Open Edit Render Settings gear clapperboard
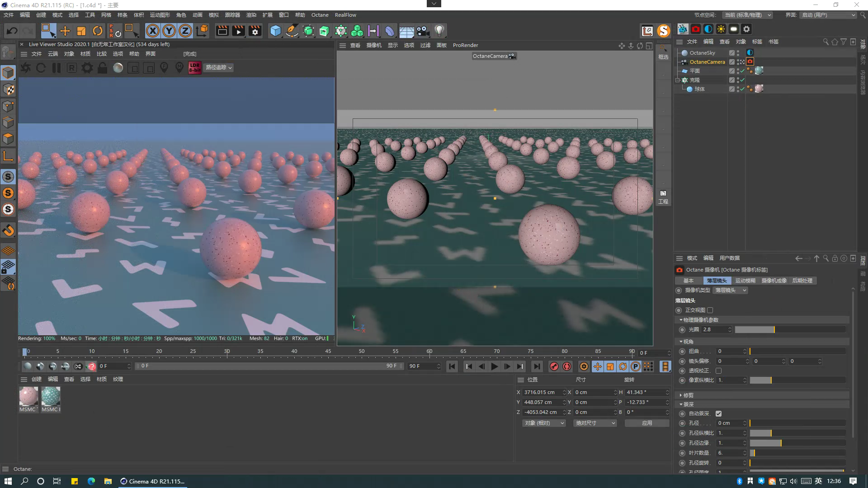The height and width of the screenshot is (488, 868). point(255,31)
